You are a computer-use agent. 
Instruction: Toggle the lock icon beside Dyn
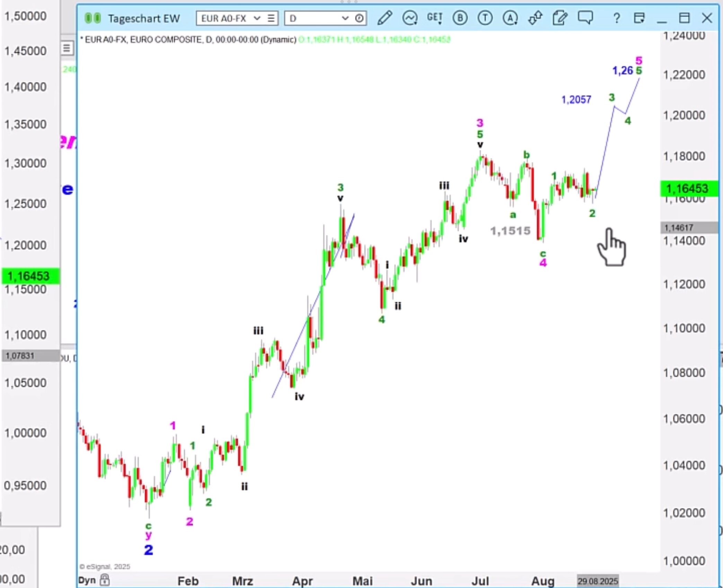(105, 580)
